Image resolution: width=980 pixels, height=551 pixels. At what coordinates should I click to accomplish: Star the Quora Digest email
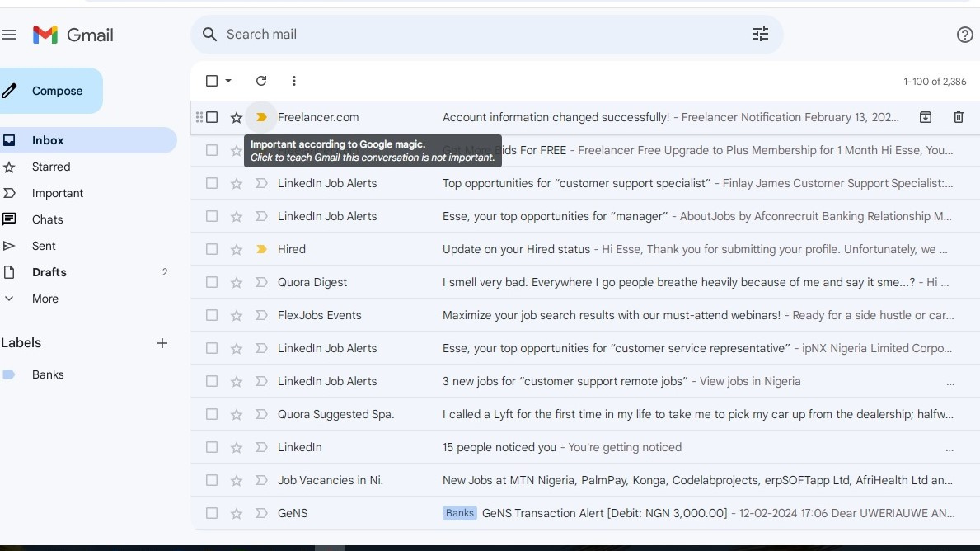click(237, 283)
